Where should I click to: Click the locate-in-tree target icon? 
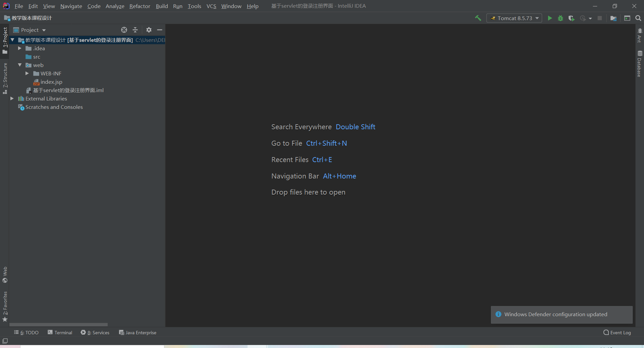(124, 30)
